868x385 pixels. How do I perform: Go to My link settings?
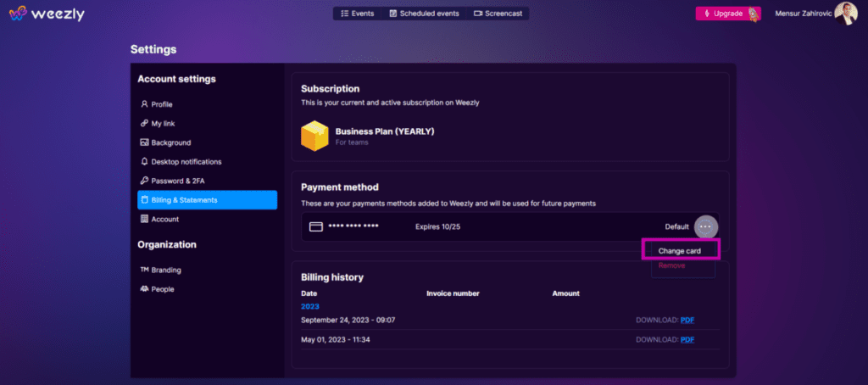click(x=162, y=123)
